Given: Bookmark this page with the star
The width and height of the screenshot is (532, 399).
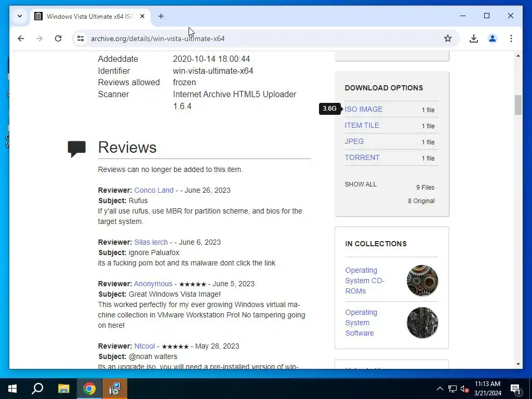Looking at the screenshot, I should point(448,38).
